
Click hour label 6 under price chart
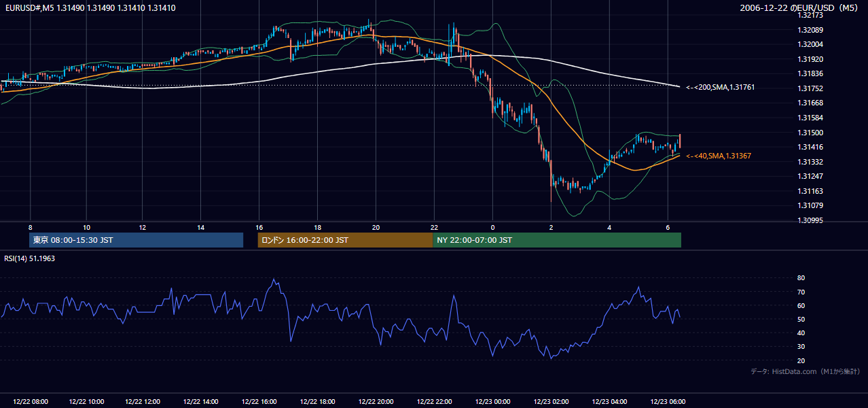[x=668, y=227]
